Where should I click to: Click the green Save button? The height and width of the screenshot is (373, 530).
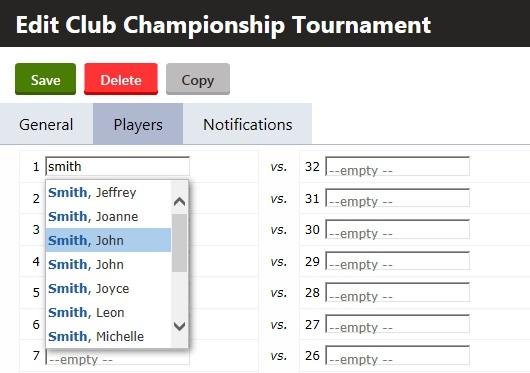(x=46, y=79)
